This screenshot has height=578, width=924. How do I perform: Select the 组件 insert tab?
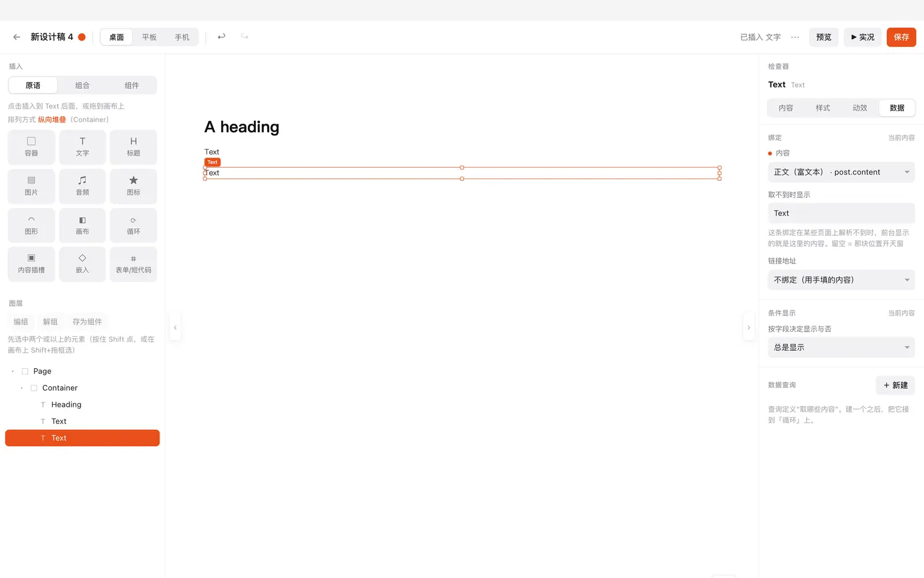click(x=132, y=86)
